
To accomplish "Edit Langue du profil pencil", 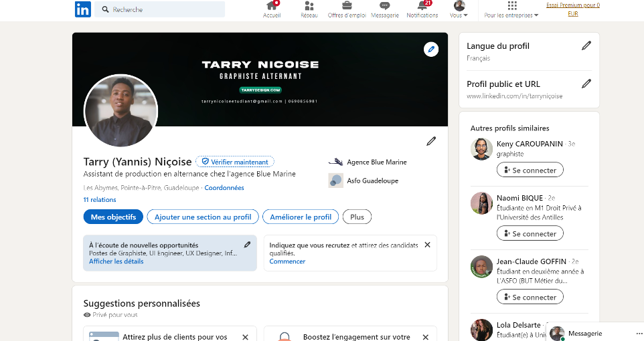I will 586,45.
